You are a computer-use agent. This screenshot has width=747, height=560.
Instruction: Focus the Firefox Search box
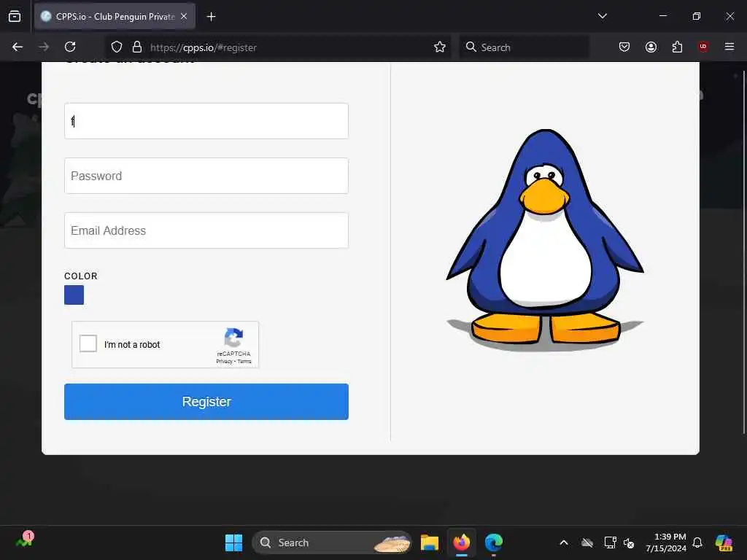[525, 47]
